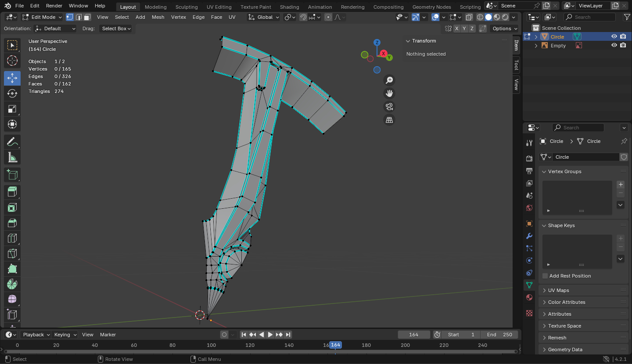632x364 pixels.
Task: Toggle camera view in viewport
Action: coord(389,107)
